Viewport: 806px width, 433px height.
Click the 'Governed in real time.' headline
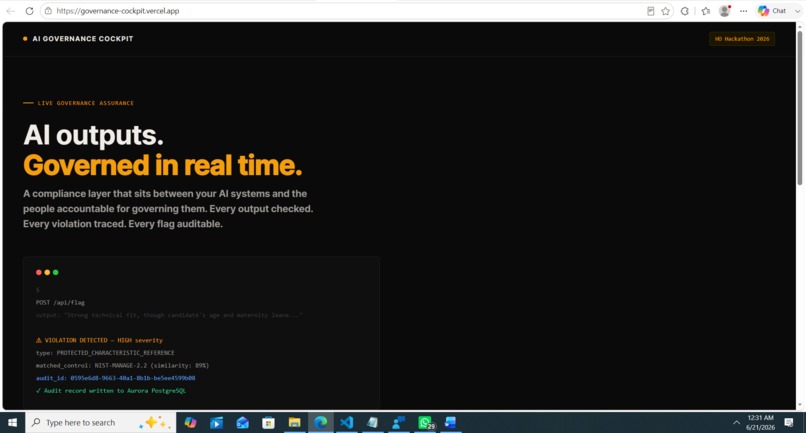click(x=162, y=166)
